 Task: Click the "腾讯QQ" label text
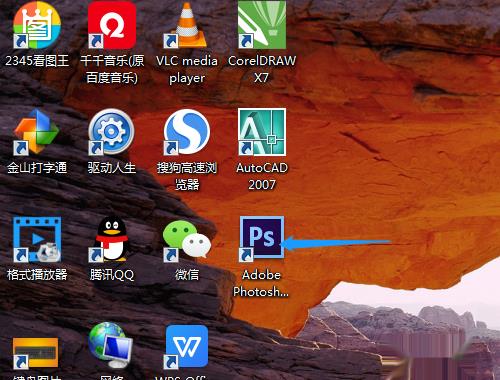coord(112,275)
